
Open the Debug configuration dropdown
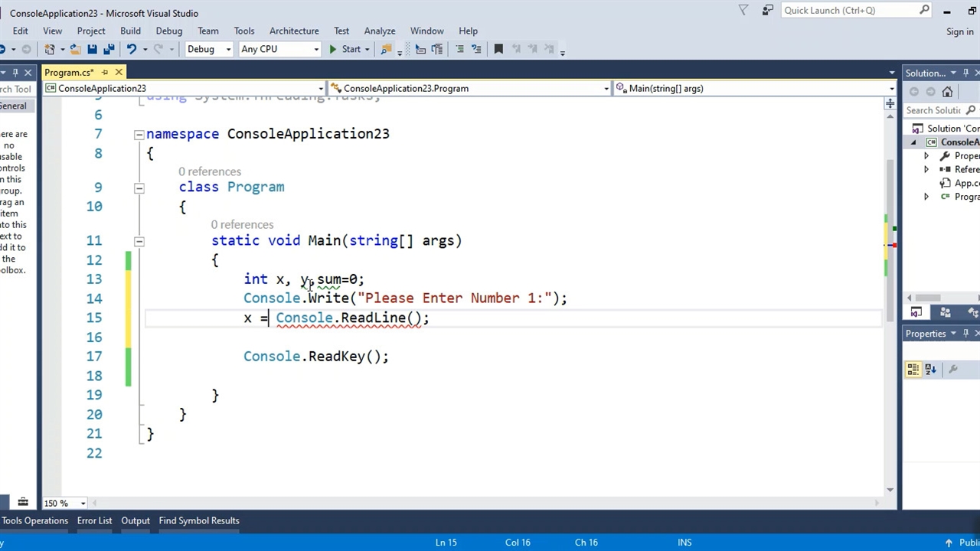click(x=208, y=49)
